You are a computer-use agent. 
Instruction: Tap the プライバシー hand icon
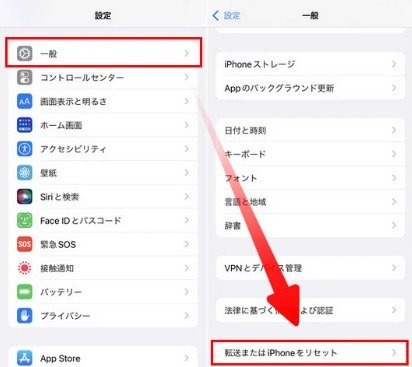click(x=25, y=316)
